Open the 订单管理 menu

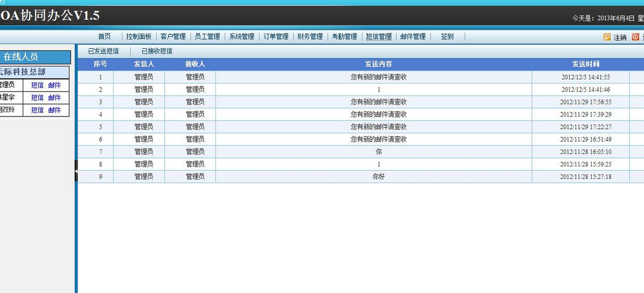pyautogui.click(x=276, y=36)
